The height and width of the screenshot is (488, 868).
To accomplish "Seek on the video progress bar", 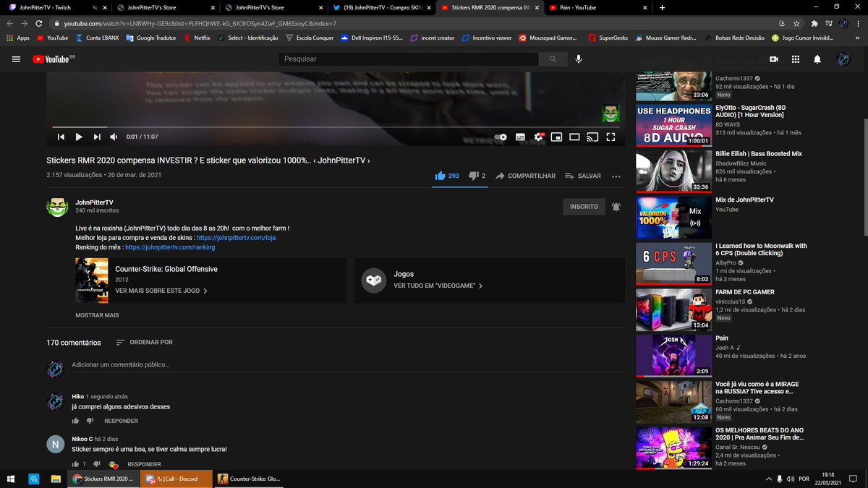I will click(336, 127).
